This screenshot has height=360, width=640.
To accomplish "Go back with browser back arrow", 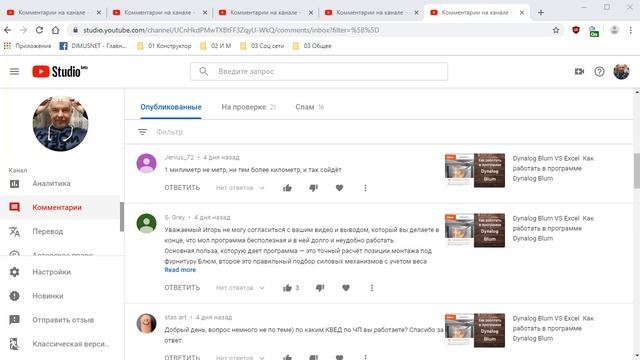I will click(x=7, y=30).
